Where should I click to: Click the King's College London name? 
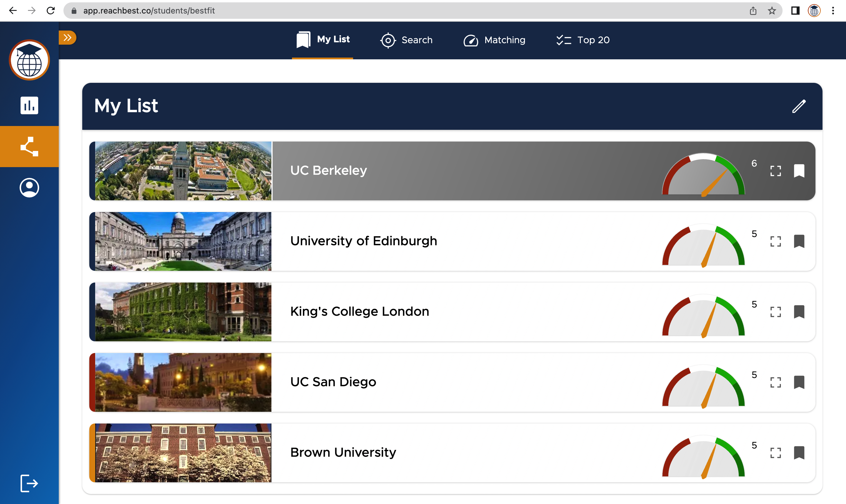pyautogui.click(x=360, y=311)
